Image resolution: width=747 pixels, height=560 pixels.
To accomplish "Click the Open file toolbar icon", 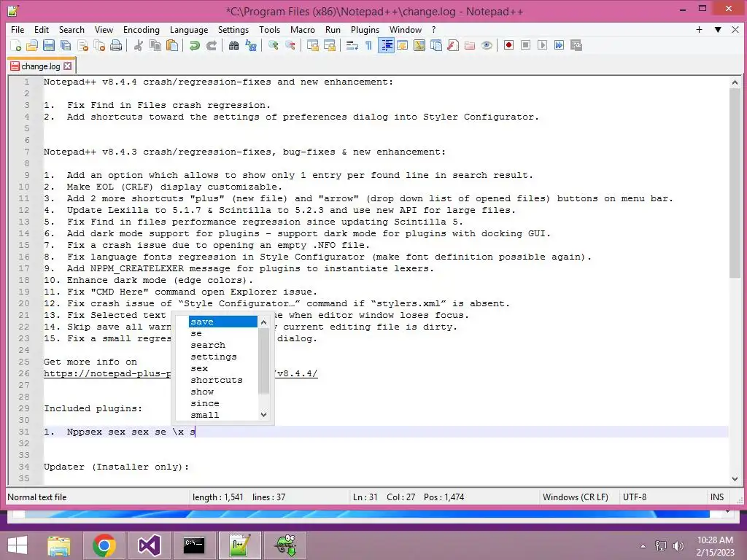I will point(32,45).
